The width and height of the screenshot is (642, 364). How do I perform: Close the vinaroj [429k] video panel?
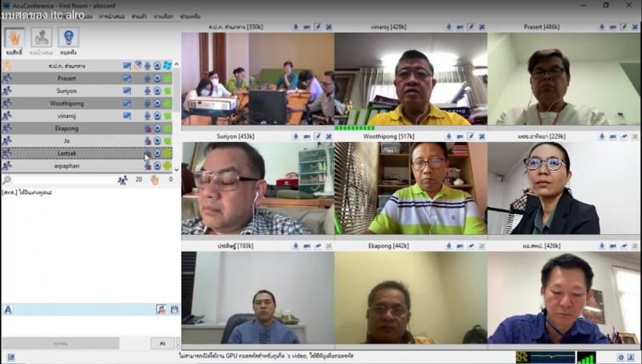(482, 27)
